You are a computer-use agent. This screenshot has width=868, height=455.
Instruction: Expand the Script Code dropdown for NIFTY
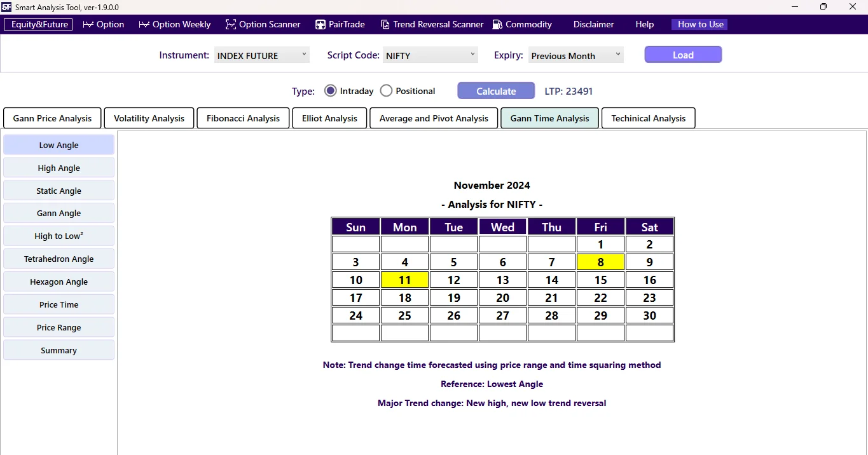tap(430, 55)
